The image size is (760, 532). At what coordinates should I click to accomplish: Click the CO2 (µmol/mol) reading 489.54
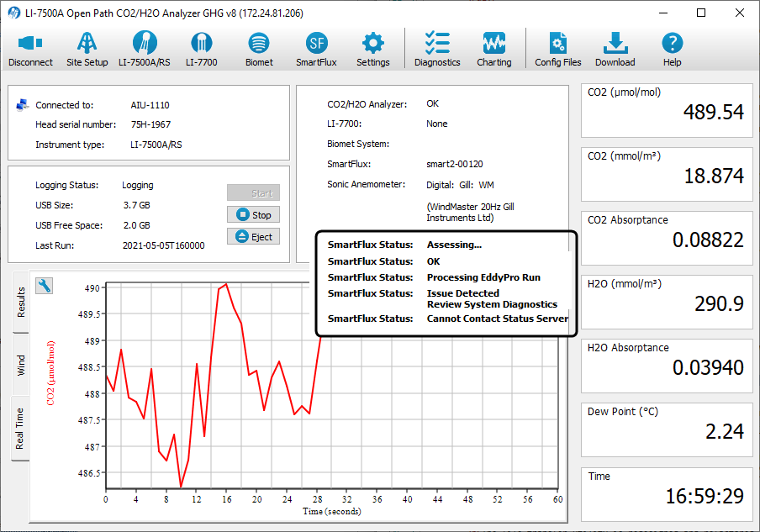pyautogui.click(x=714, y=112)
